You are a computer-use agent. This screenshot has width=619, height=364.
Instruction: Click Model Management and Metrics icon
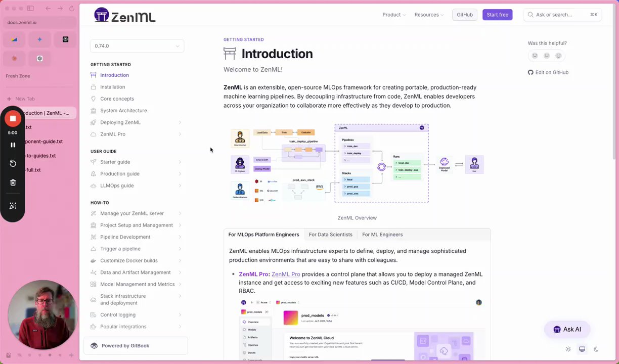coord(93,284)
